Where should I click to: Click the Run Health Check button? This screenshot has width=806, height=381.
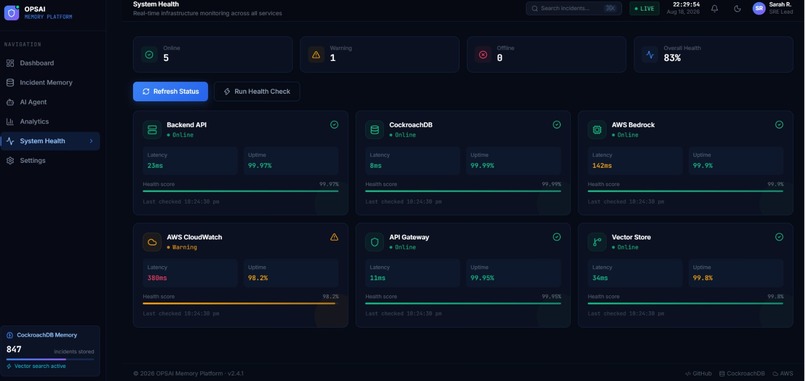click(257, 91)
